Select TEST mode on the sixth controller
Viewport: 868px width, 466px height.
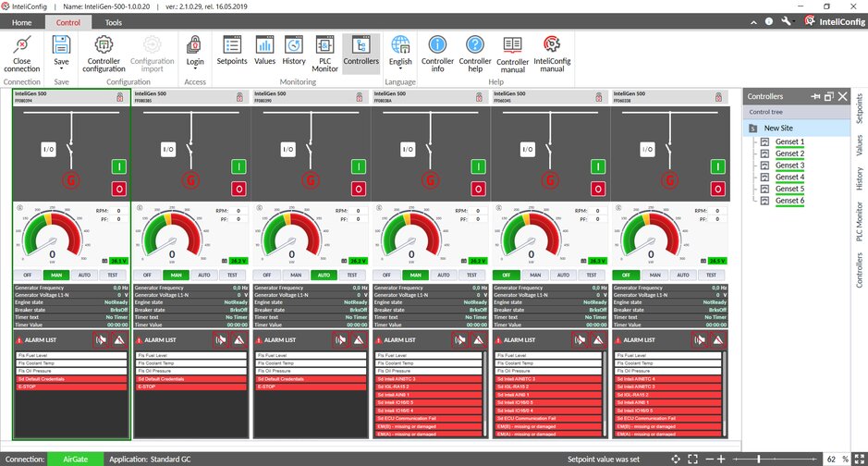click(712, 275)
